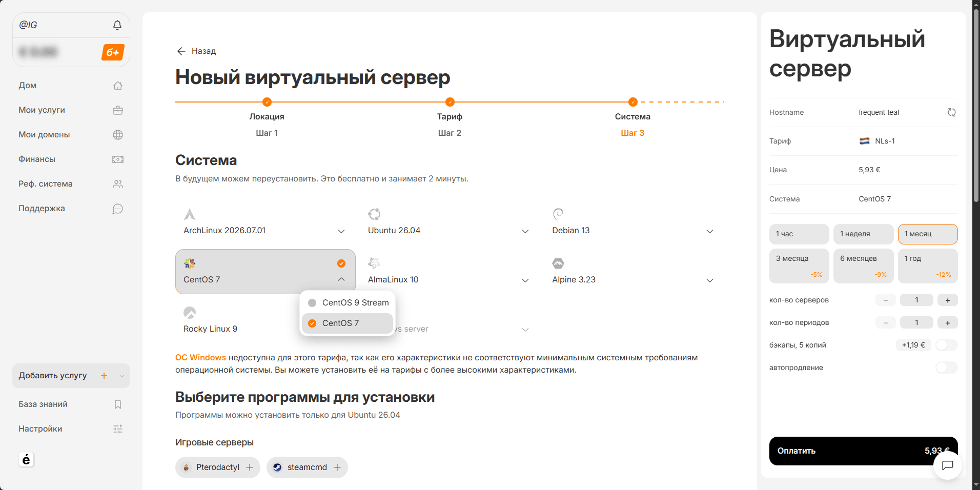
Task: Click the Debian swirl logo
Action: tap(558, 214)
